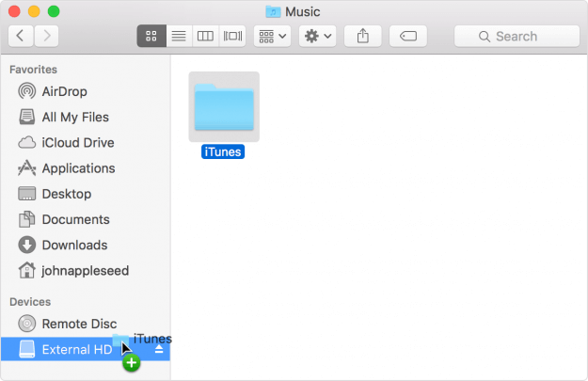Click the Downloads arrow icon

[27, 245]
